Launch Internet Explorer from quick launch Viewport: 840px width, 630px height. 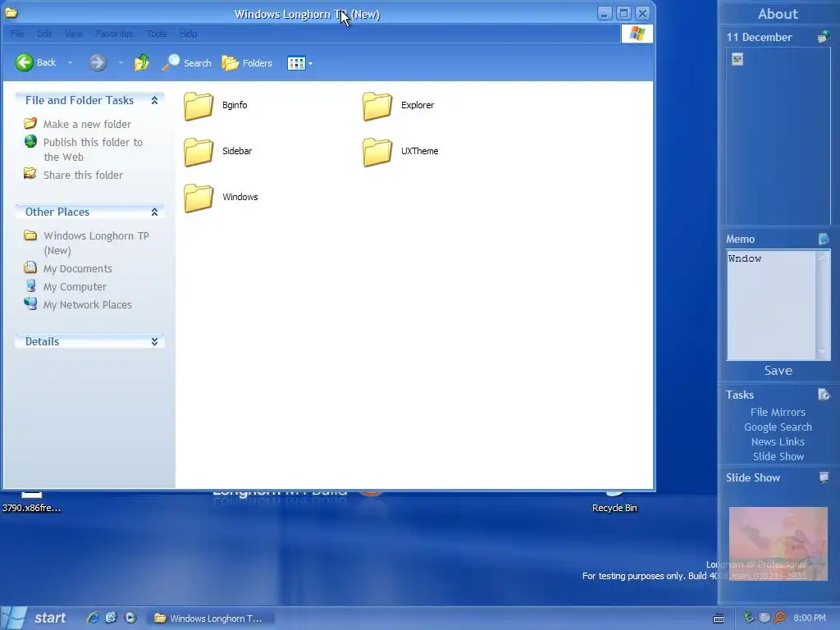coord(93,618)
